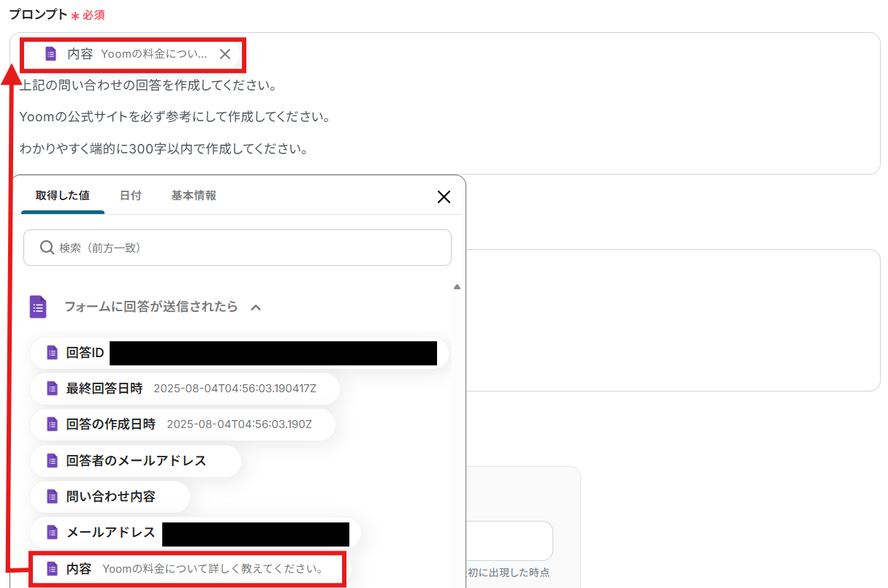Close the 取得した値 popup panel

[x=443, y=196]
